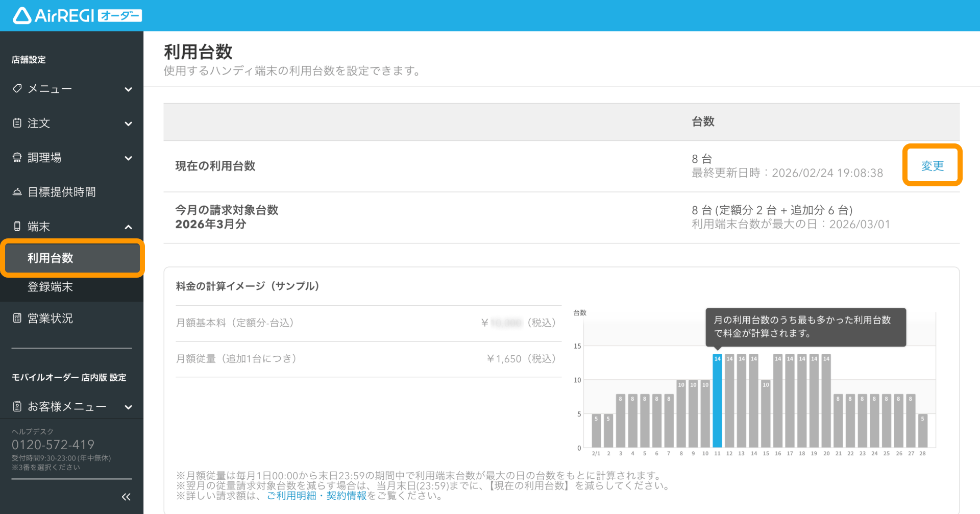Click the 今月の請求対象台数 row label
Image resolution: width=980 pixels, height=514 pixels.
[227, 217]
